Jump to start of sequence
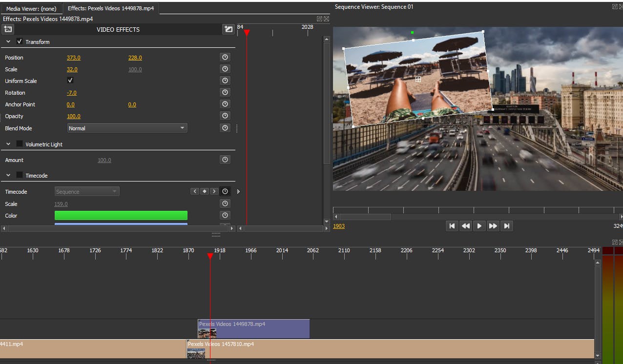The image size is (623, 364). (452, 226)
